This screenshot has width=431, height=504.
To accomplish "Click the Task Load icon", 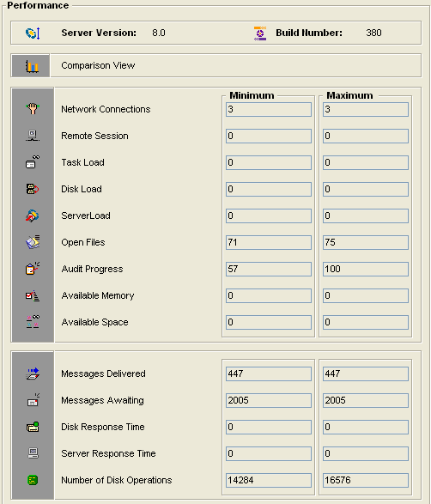I will 33,162.
